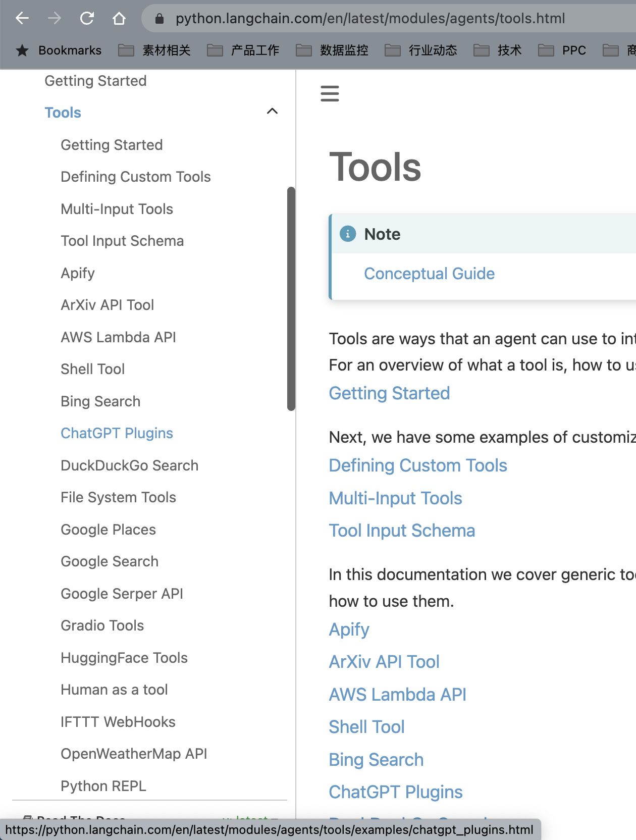Follow the Conceptual Guide link
The width and height of the screenshot is (636, 840).
(430, 274)
